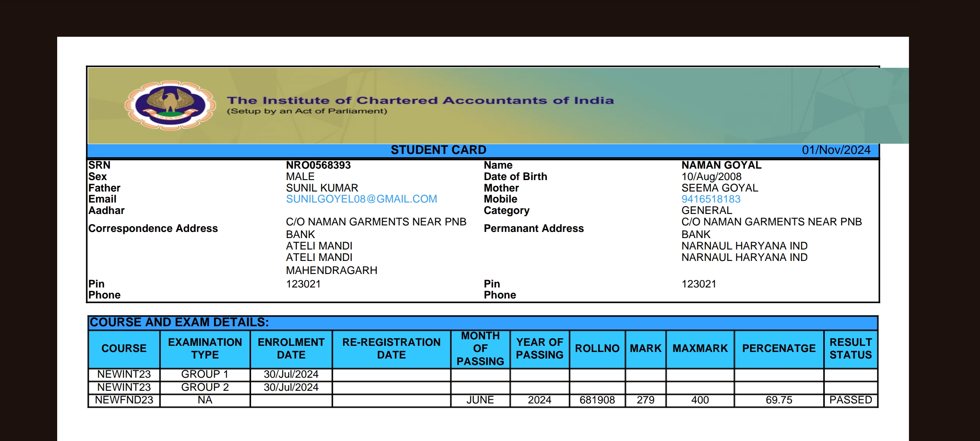
Task: Click the PASSED result status cell
Action: tap(851, 400)
